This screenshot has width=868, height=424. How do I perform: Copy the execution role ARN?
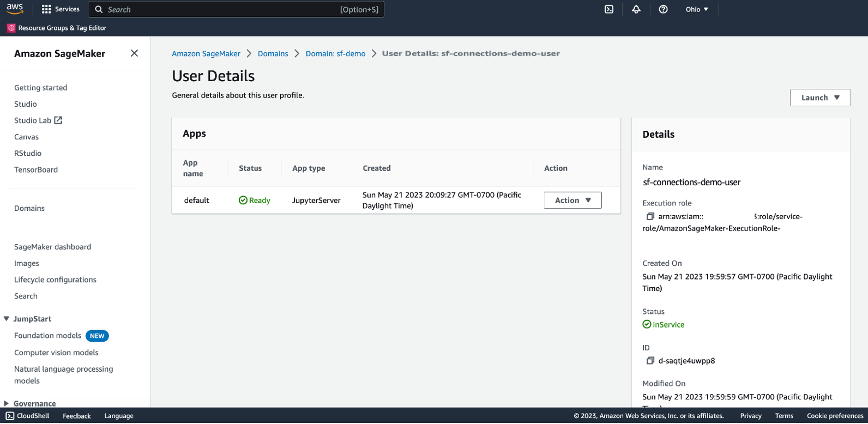(x=650, y=216)
